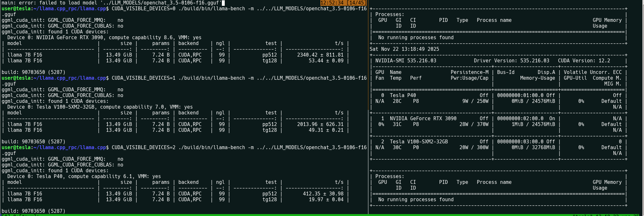Click bus ID '00000000:03:00.0'

tap(520, 142)
